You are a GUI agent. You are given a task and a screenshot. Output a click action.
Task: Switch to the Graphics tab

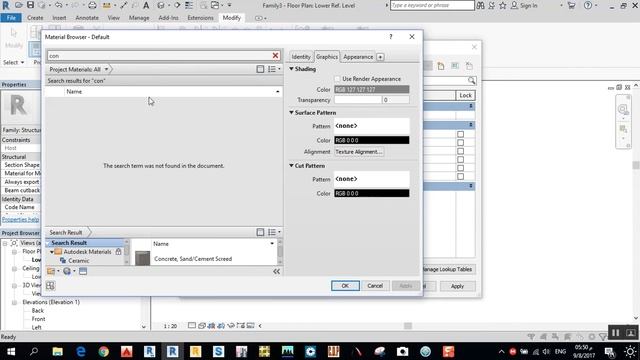coord(327,57)
